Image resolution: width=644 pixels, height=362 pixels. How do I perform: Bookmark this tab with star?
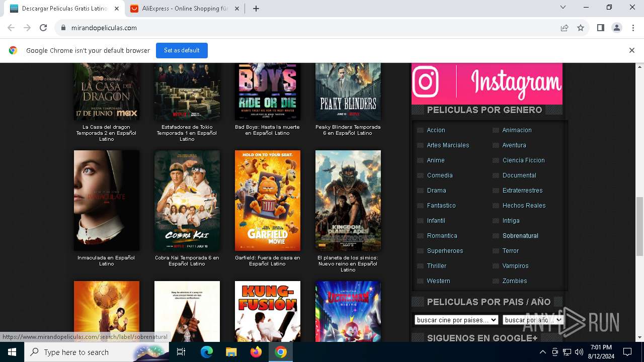pos(581,28)
